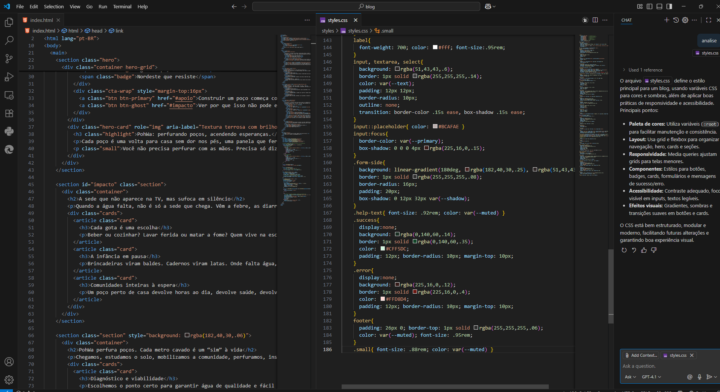Open the Go menu
Viewport: 720px width, 392px height.
89,6
